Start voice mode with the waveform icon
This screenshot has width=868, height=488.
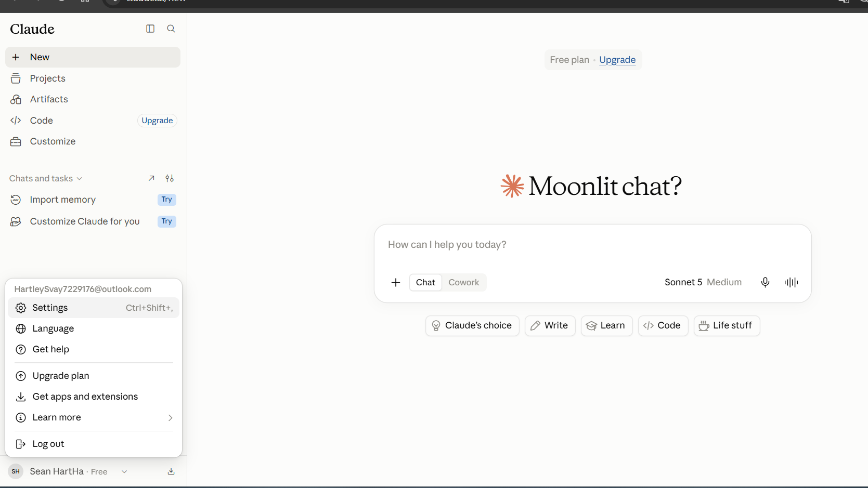point(791,282)
